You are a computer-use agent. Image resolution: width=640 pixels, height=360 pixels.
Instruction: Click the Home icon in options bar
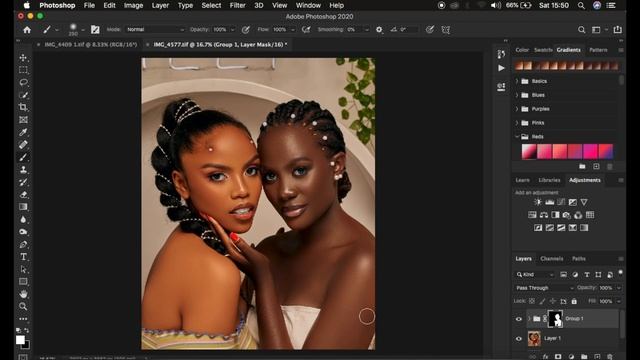tap(27, 30)
